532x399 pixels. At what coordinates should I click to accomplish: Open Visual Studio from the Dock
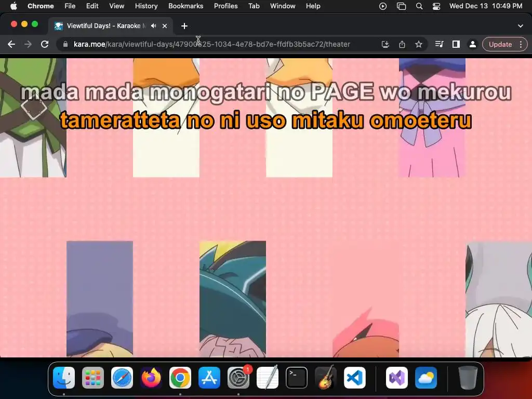(x=396, y=378)
